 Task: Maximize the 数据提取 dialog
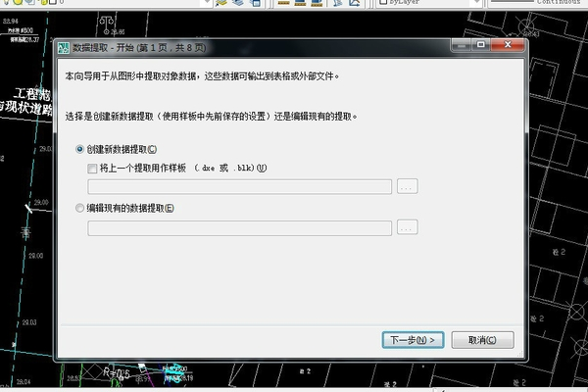pyautogui.click(x=481, y=45)
